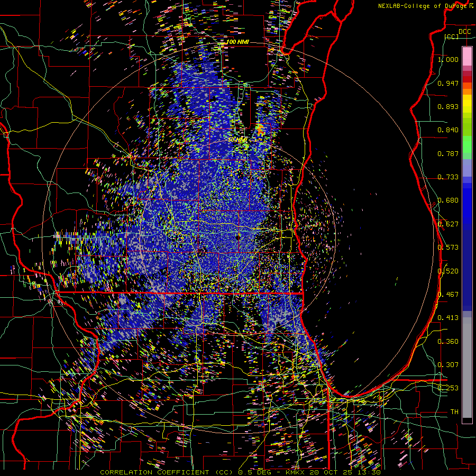Click the KMKX radar site identifier
The height and width of the screenshot is (476, 476).
tap(296, 472)
